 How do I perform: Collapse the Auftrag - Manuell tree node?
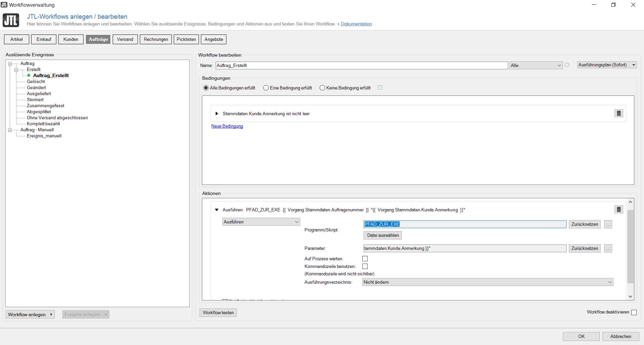tap(10, 130)
